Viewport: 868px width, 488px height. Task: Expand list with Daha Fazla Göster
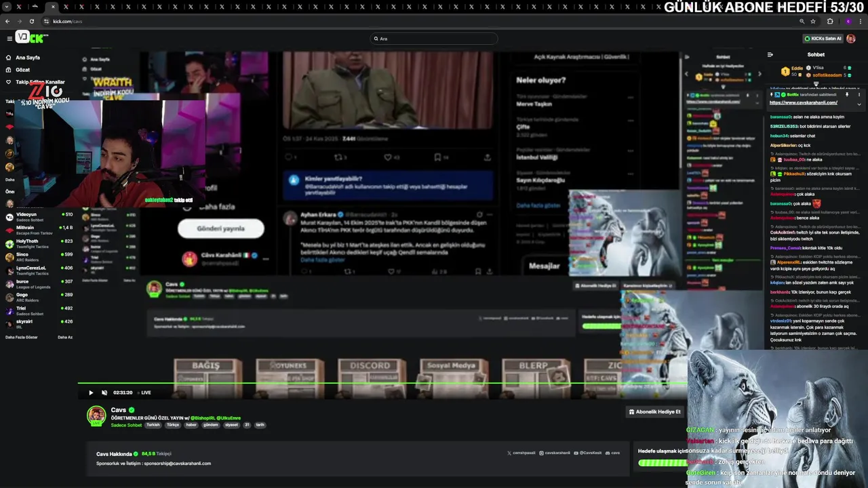pos(22,337)
